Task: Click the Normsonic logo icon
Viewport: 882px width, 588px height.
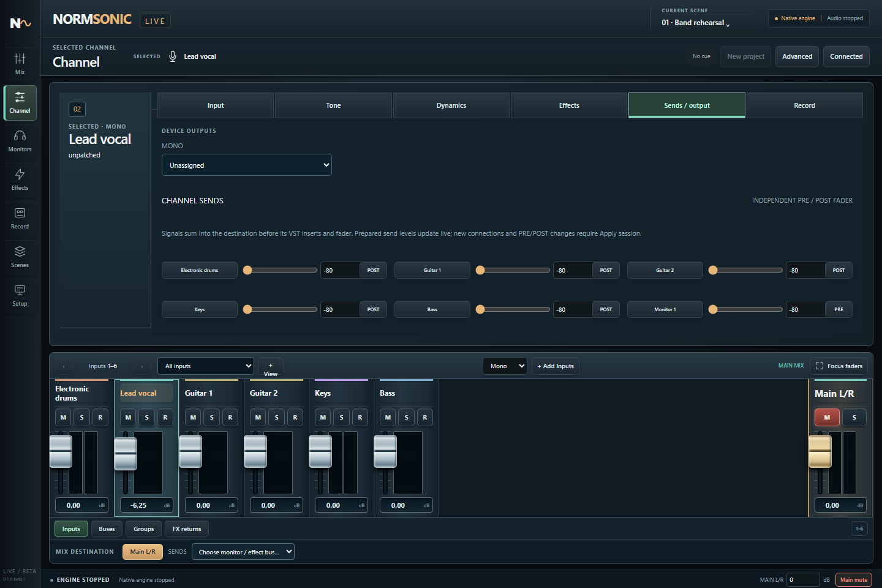Action: (x=20, y=23)
